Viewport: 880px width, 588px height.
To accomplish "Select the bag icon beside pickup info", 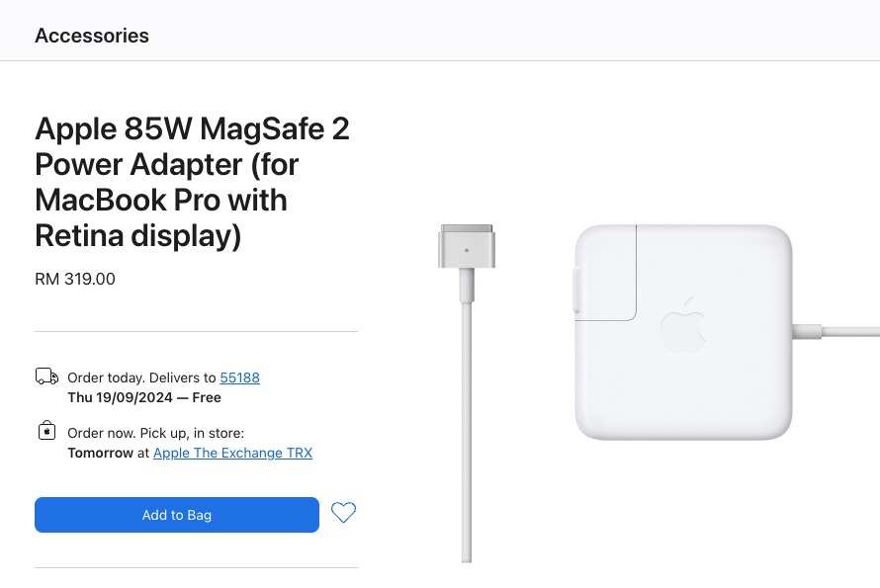I will tap(46, 431).
